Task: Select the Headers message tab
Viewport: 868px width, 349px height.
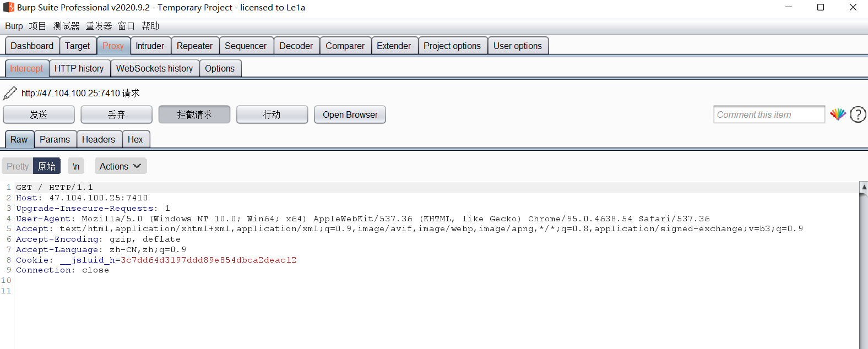Action: pyautogui.click(x=99, y=139)
